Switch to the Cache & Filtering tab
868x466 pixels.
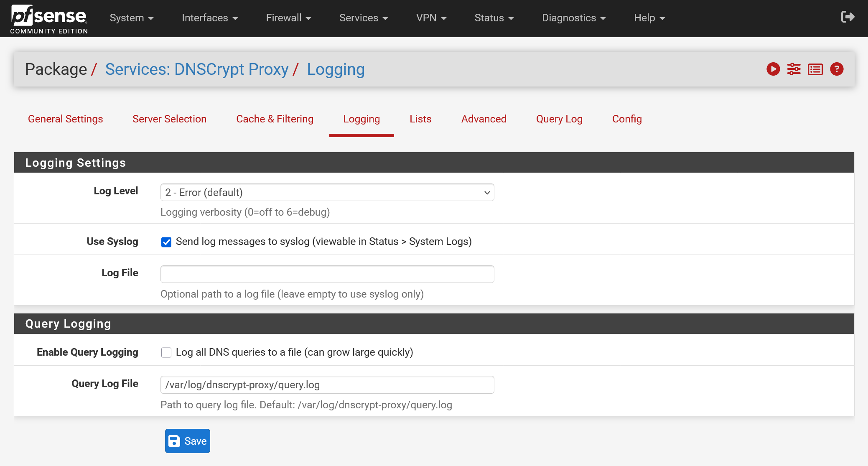(x=275, y=119)
